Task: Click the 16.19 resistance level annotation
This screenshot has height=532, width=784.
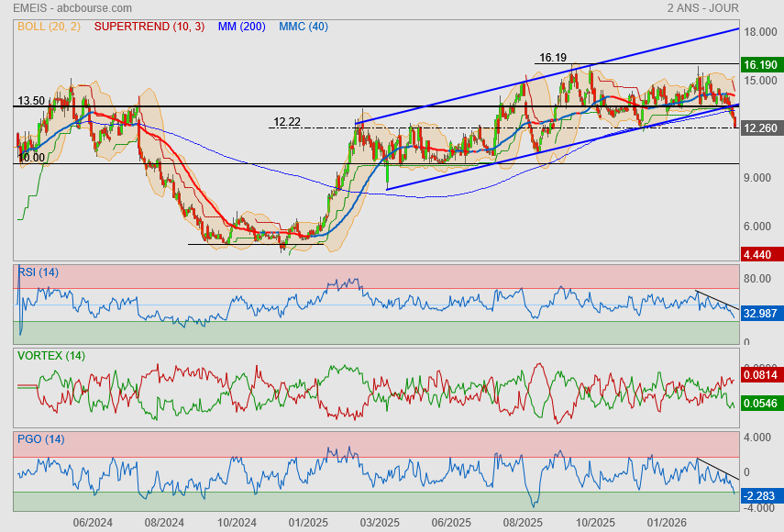Action: coord(553,57)
